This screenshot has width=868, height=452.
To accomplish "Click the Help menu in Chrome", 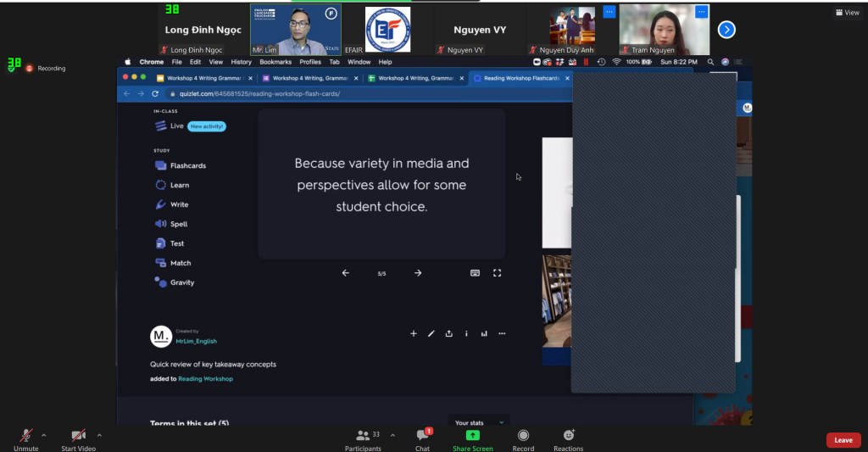I will [385, 62].
